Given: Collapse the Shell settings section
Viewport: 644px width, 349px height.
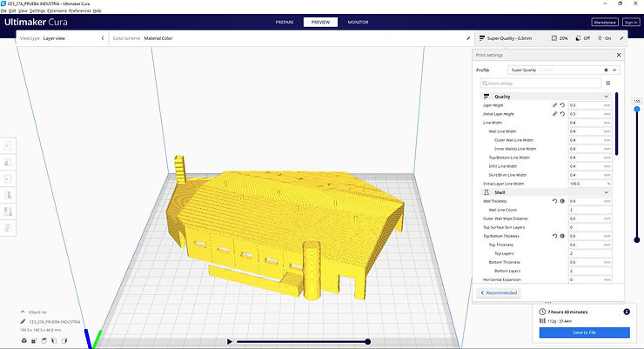Looking at the screenshot, I should pyautogui.click(x=607, y=192).
